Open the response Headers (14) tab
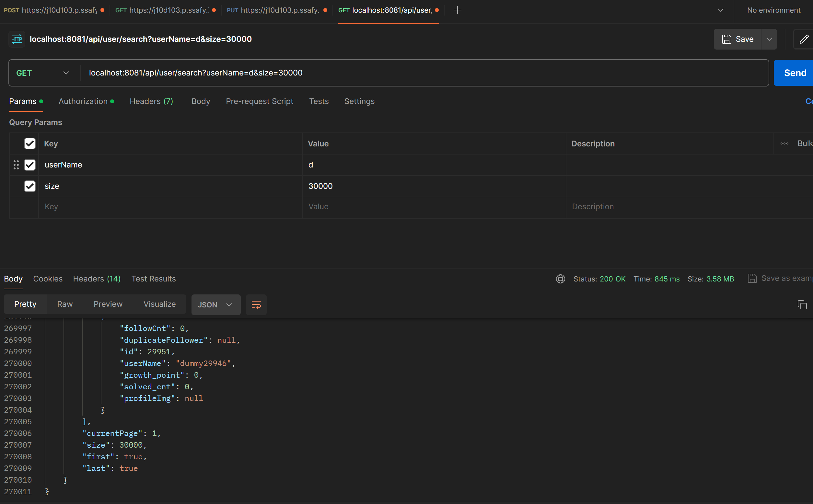The image size is (813, 504). coord(97,279)
